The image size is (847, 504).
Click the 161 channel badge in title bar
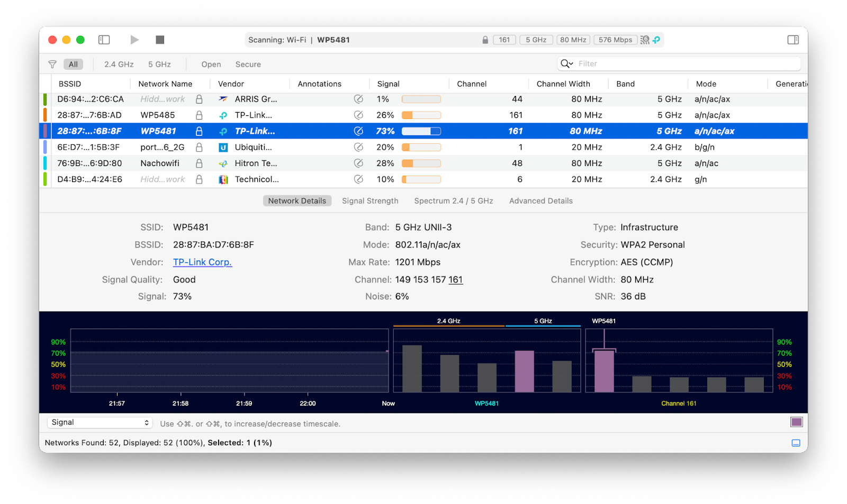pos(504,40)
